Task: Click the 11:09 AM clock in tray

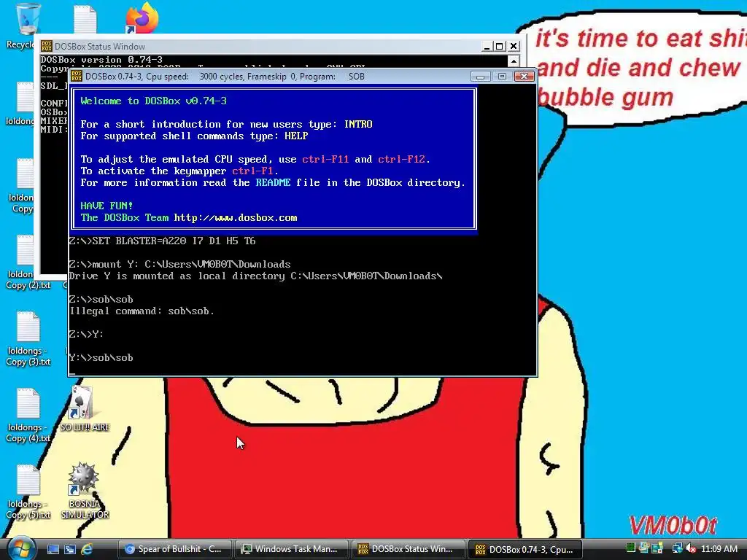Action: (719, 548)
